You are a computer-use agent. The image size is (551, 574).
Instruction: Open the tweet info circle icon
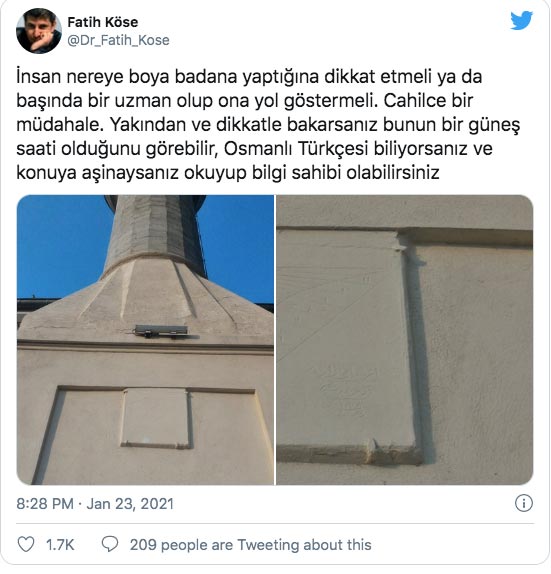pyautogui.click(x=524, y=503)
